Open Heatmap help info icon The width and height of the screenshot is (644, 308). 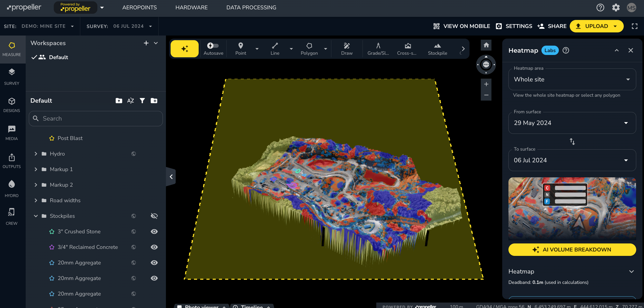(566, 50)
